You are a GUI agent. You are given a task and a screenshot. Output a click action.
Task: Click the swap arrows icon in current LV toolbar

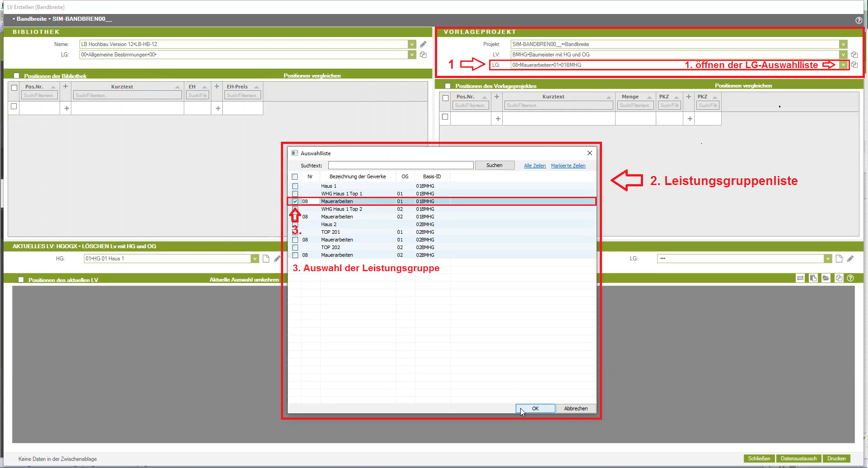point(800,278)
